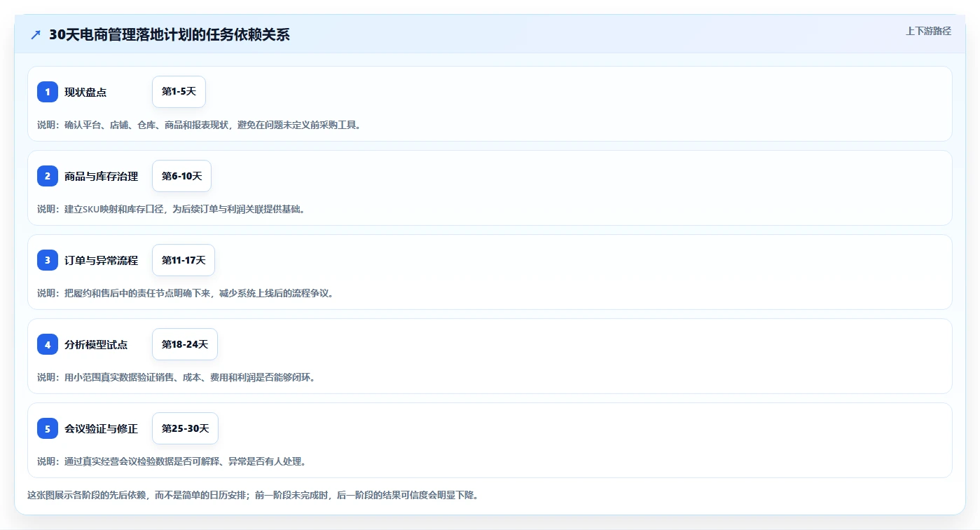Click the 商品与库存治理 stage name
This screenshot has height=530, width=980.
pyautogui.click(x=101, y=177)
